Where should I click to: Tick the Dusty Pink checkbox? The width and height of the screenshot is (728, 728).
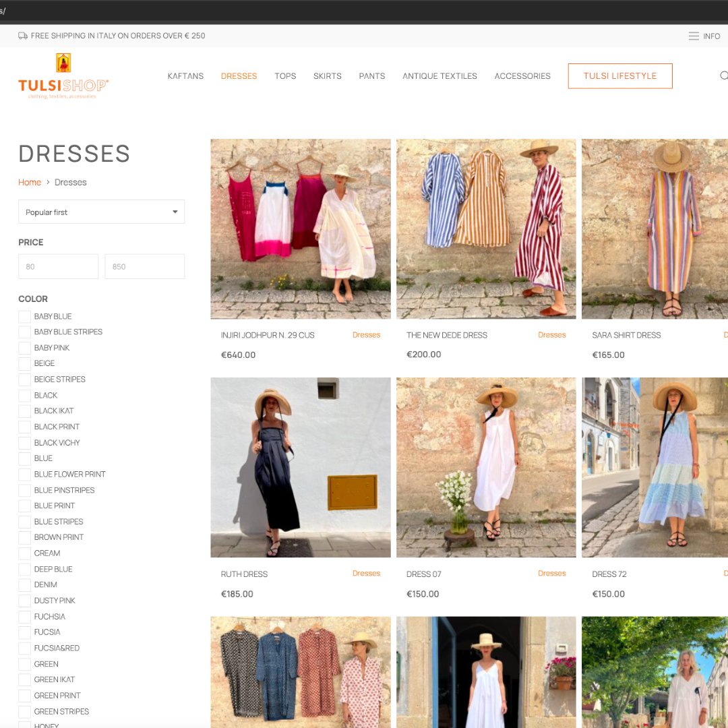pos(25,601)
